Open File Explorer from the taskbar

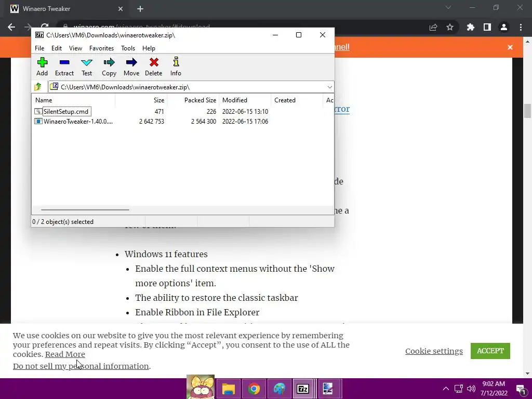pos(229,389)
